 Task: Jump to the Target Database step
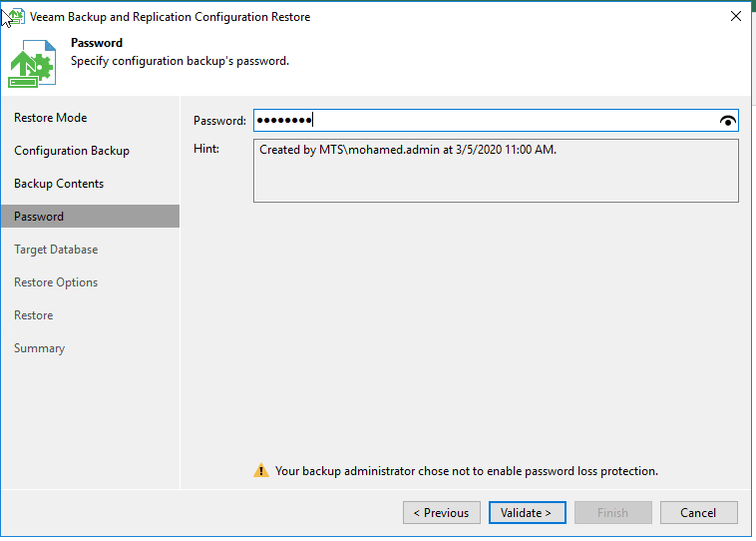[x=56, y=250]
